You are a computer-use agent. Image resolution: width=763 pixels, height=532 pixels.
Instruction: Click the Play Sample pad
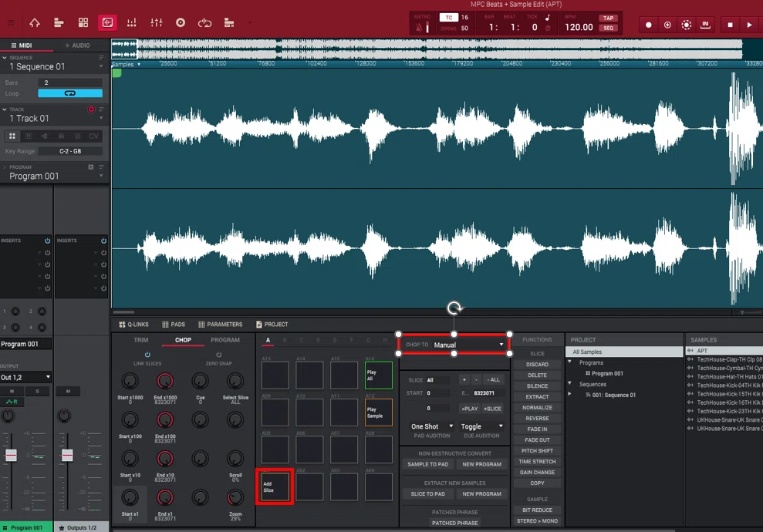pos(379,412)
